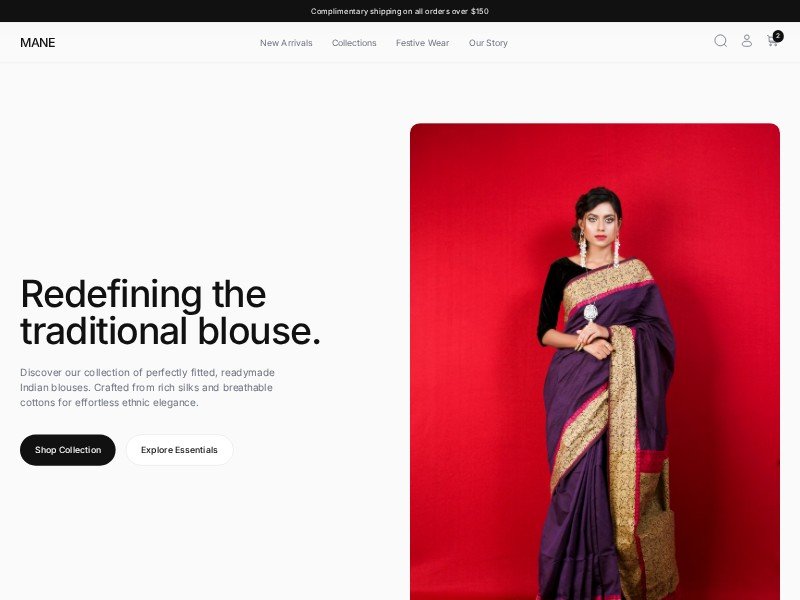View the shopping cart icon
Image resolution: width=800 pixels, height=600 pixels.
(x=772, y=41)
